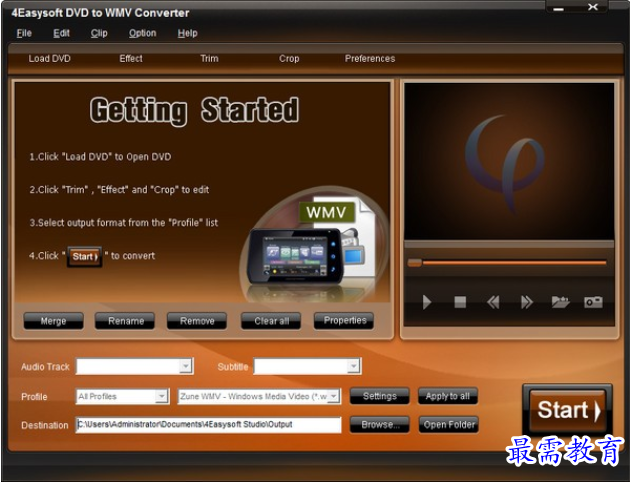Click the big Start convert button

pyautogui.click(x=567, y=410)
